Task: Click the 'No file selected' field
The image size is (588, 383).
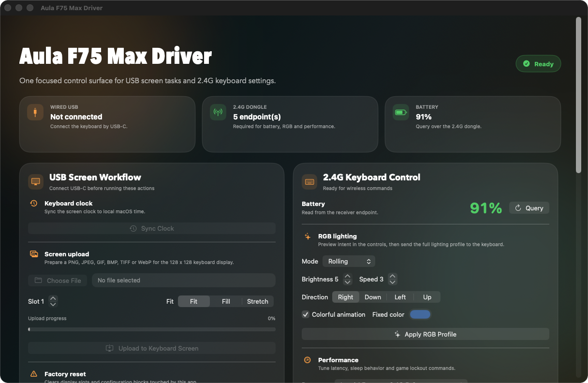Action: click(x=184, y=280)
